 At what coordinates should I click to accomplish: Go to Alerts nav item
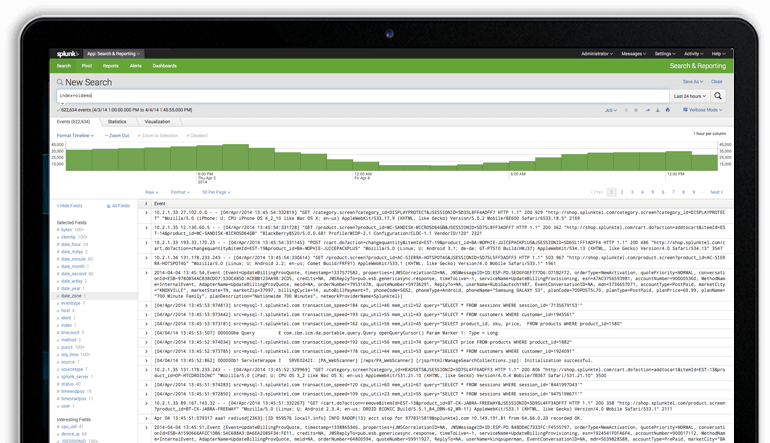136,66
